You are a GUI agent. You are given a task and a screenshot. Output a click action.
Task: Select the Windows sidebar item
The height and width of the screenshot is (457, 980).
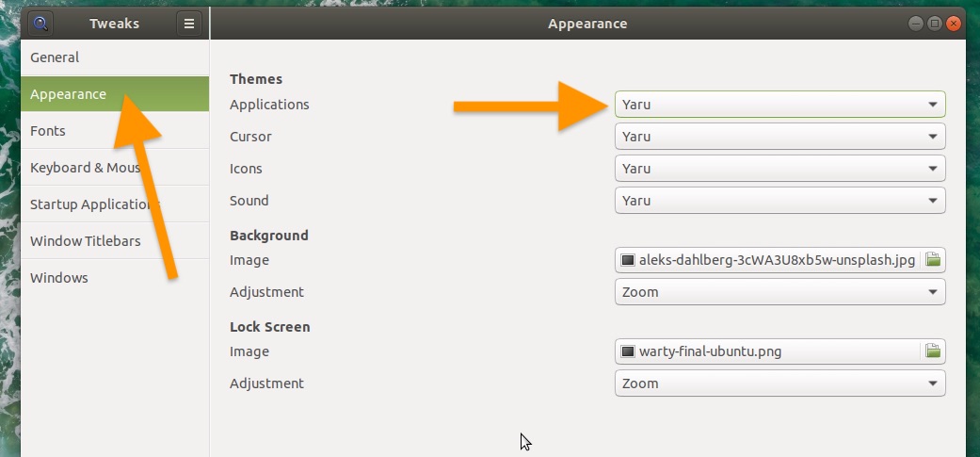[x=115, y=278]
